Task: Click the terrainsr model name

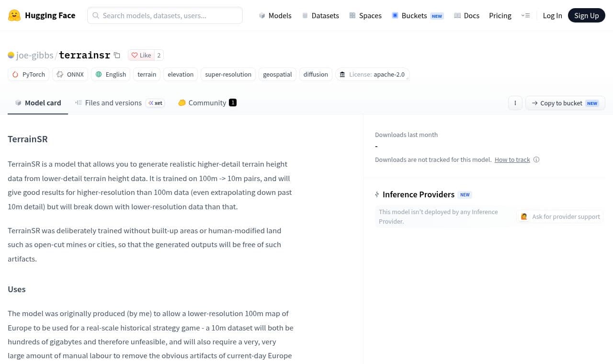Action: (85, 55)
